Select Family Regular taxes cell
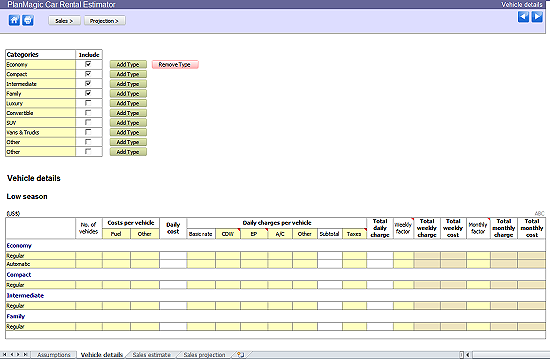The height and width of the screenshot is (361, 550). click(354, 326)
